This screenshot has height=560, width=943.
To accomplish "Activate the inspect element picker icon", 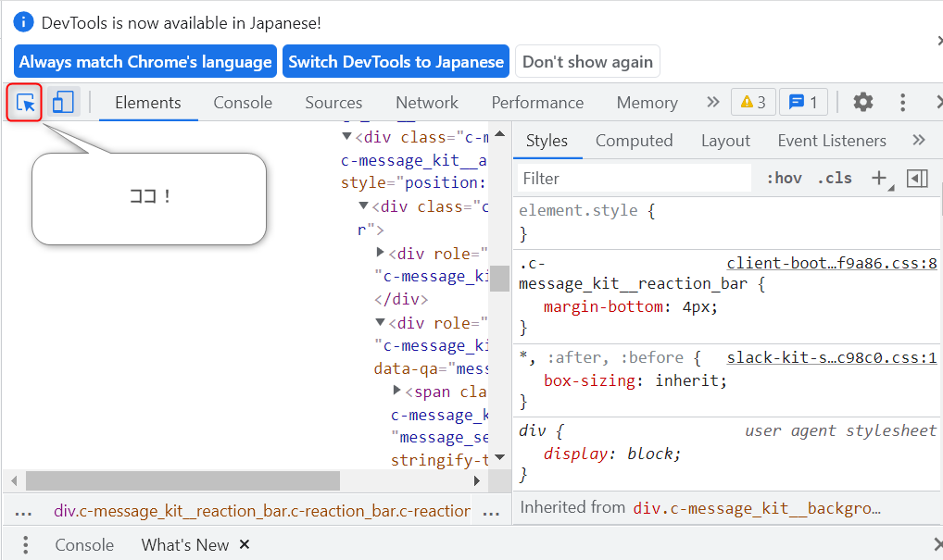I will [x=25, y=103].
